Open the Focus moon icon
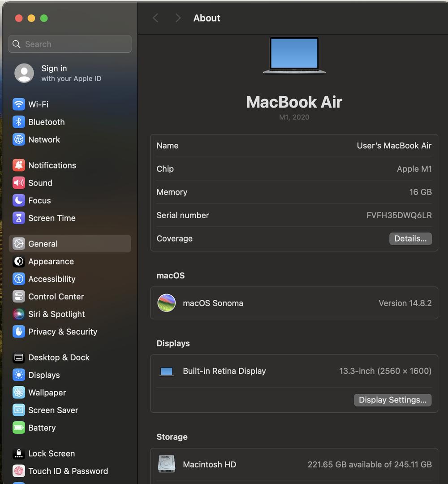This screenshot has height=484, width=448. [x=19, y=200]
